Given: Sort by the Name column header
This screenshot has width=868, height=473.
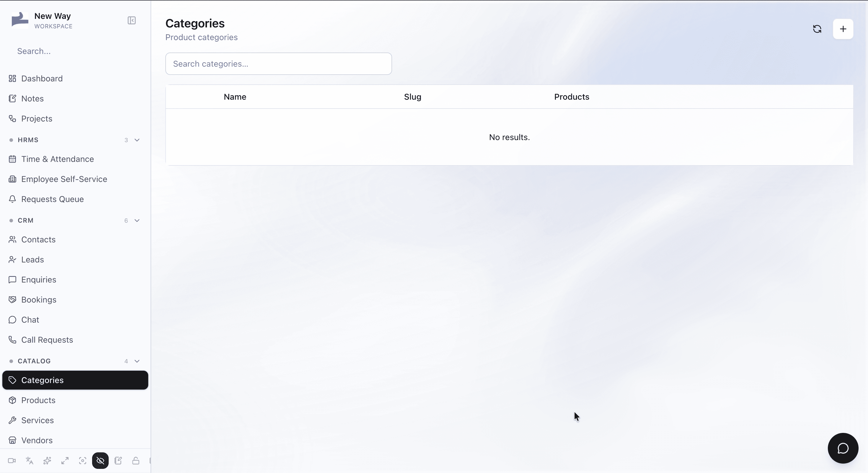Looking at the screenshot, I should tap(235, 97).
